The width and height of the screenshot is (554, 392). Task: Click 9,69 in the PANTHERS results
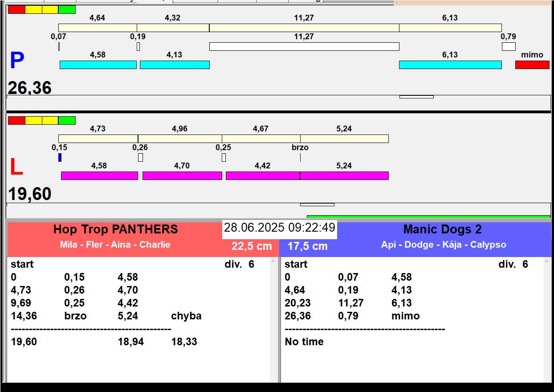click(x=21, y=303)
